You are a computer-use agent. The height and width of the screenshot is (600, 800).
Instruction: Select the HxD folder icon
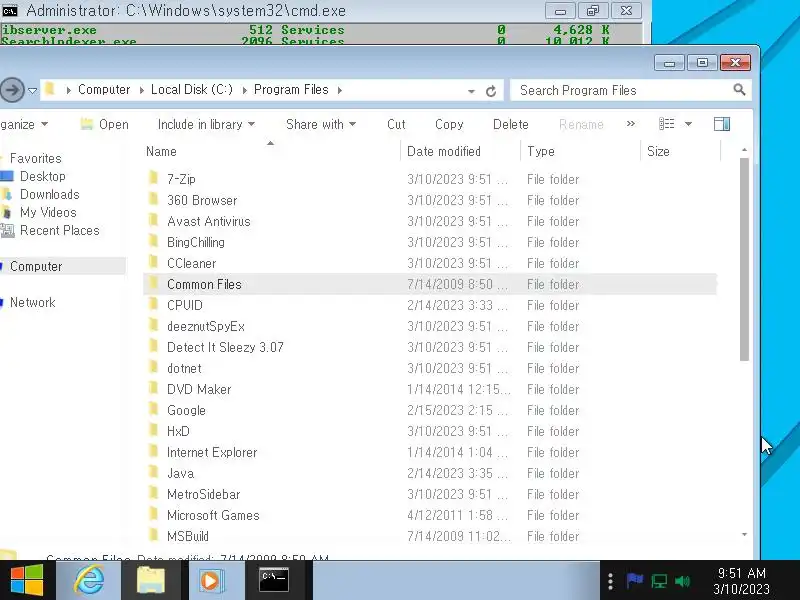pos(153,430)
